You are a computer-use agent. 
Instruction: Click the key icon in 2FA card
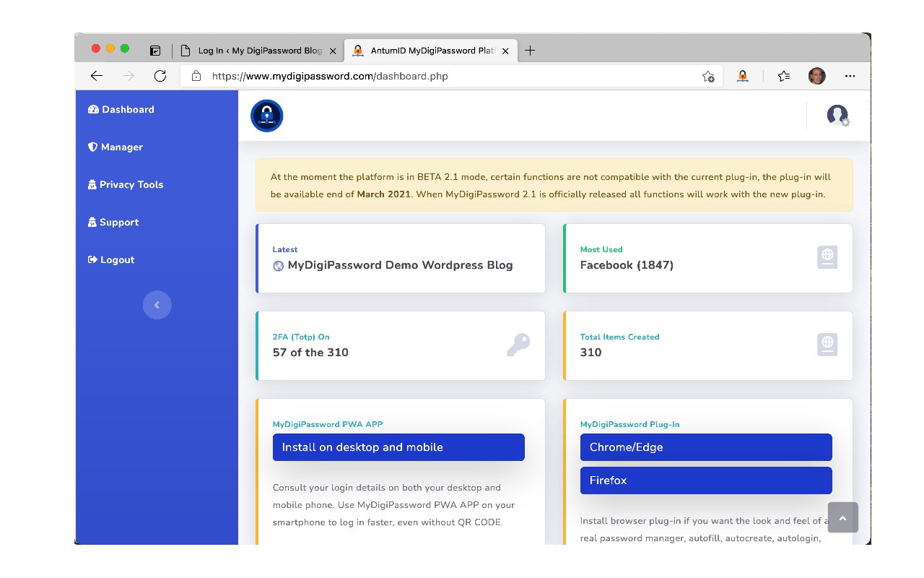518,345
